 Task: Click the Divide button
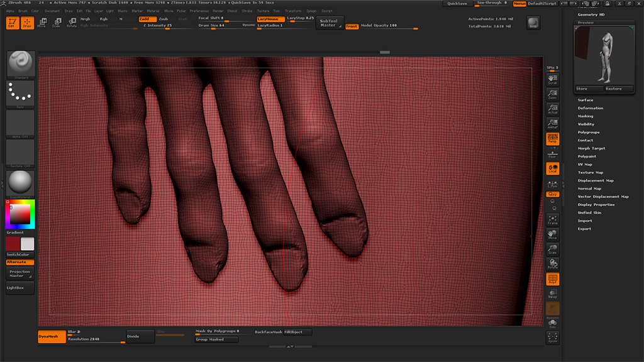pyautogui.click(x=140, y=337)
